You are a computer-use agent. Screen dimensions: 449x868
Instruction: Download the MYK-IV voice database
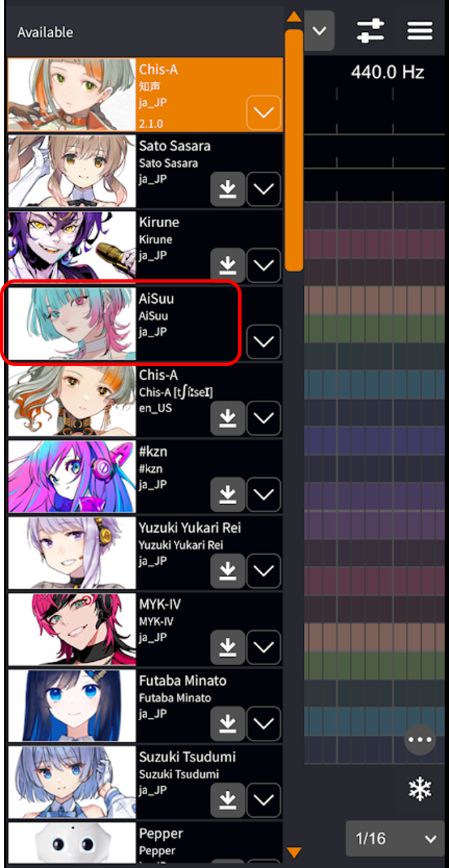point(227,648)
